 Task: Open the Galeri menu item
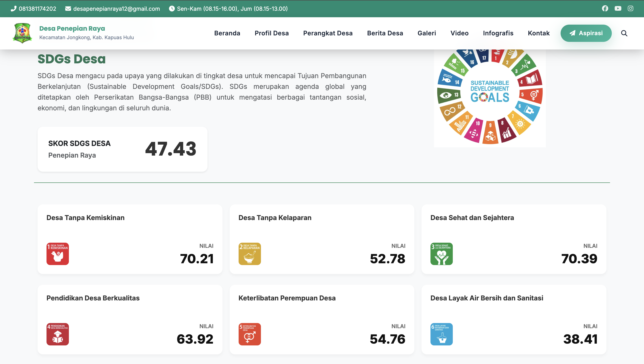coord(426,33)
